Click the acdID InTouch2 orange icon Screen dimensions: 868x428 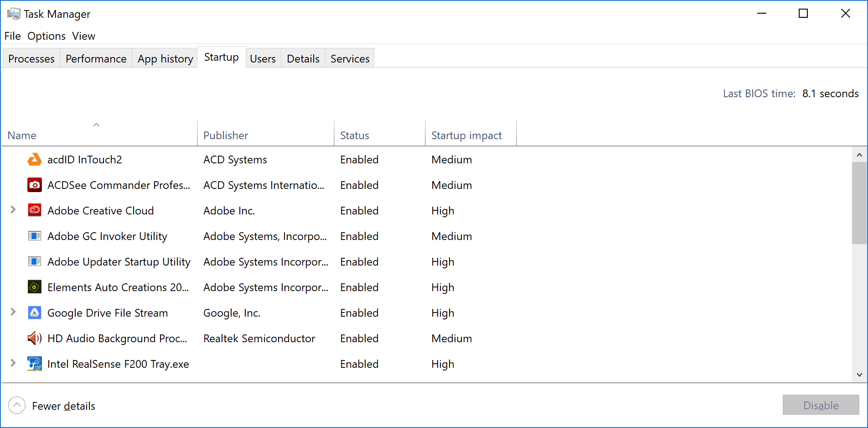[35, 160]
